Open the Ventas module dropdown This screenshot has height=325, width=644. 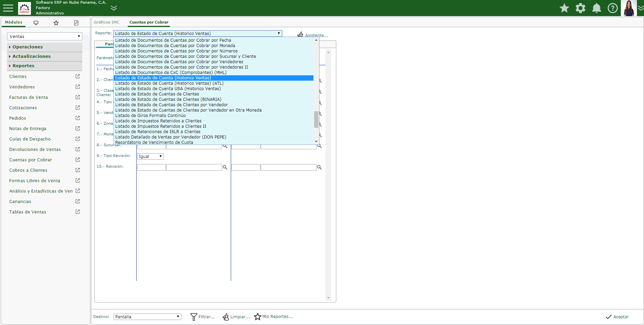click(44, 36)
